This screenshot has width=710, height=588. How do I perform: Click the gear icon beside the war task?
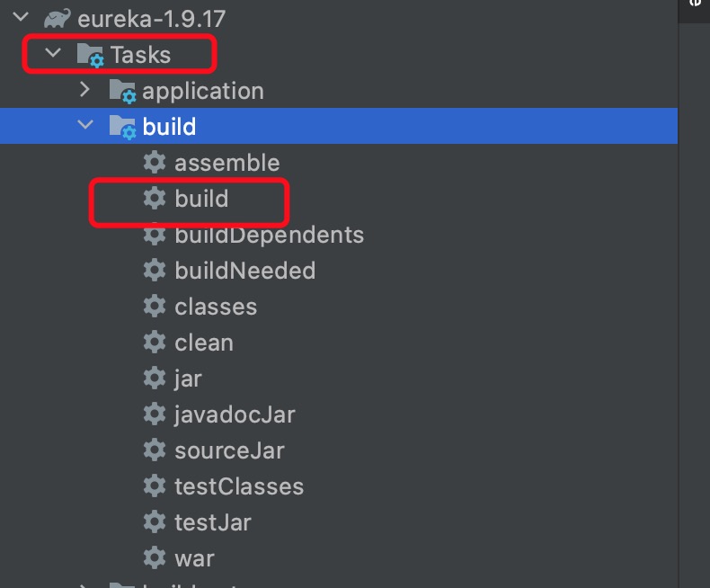(155, 557)
